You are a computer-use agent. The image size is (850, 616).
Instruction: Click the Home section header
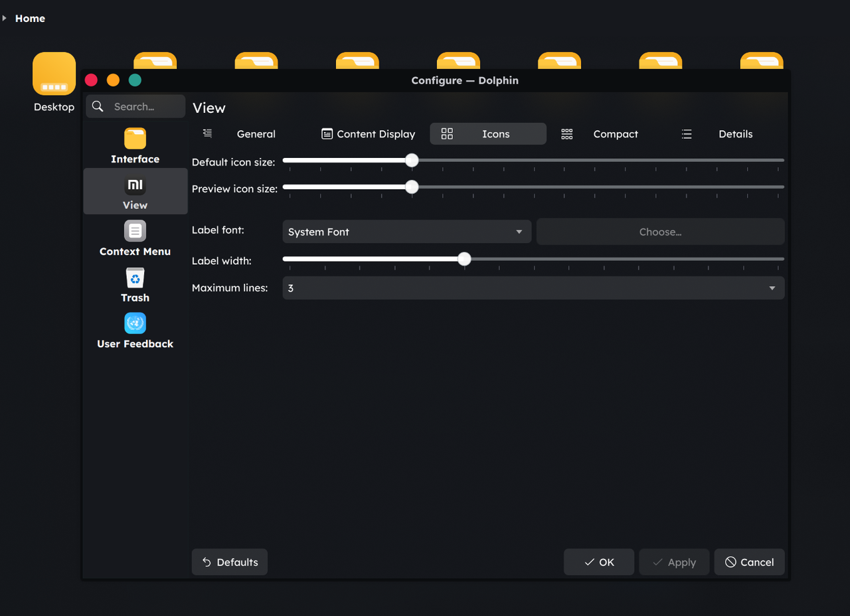30,19
